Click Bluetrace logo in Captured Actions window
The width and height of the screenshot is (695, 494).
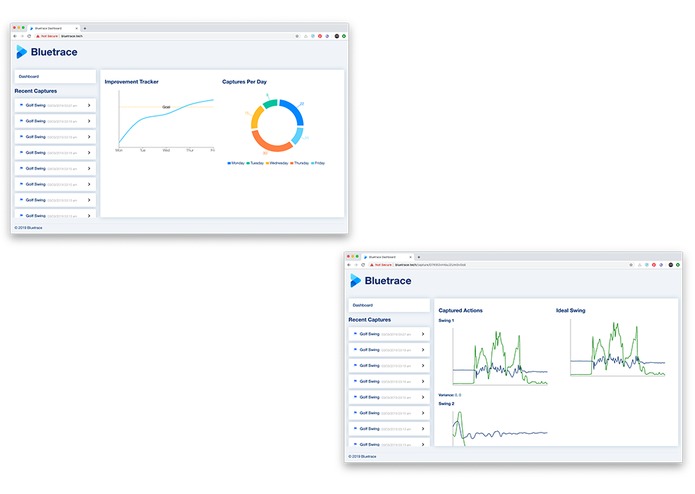[381, 280]
